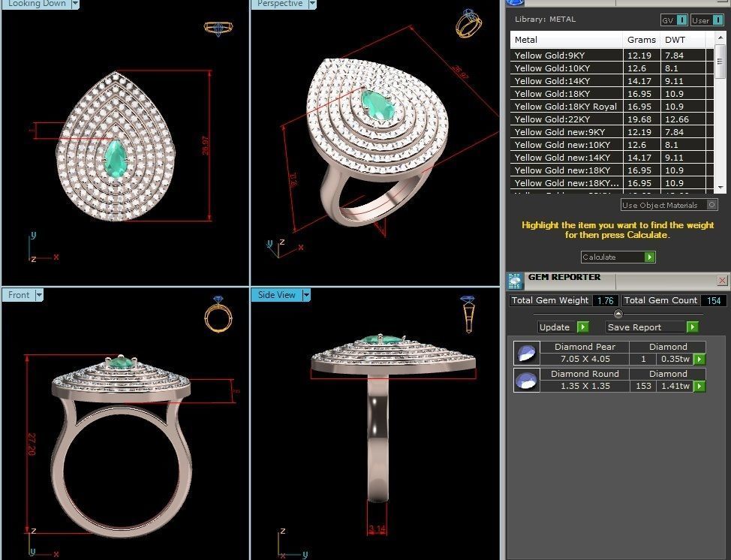Click the 27.20 dimension in Front view
731x560 pixels.
pos(32,444)
